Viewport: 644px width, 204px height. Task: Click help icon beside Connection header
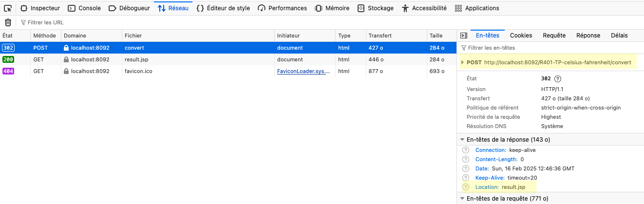[x=466, y=150]
